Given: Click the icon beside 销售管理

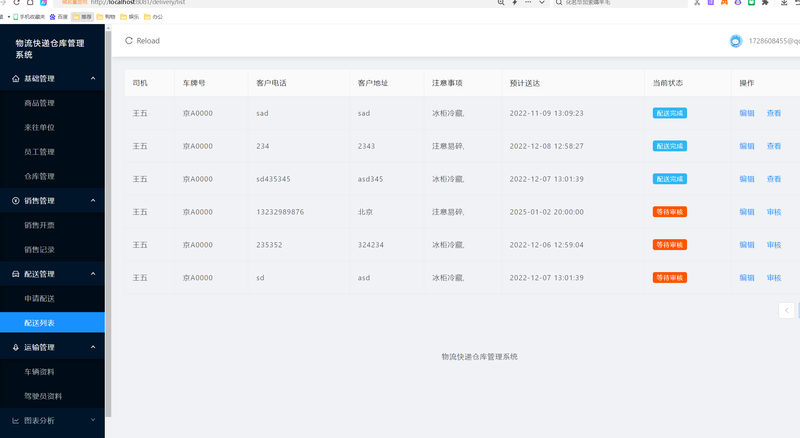Looking at the screenshot, I should tap(16, 201).
